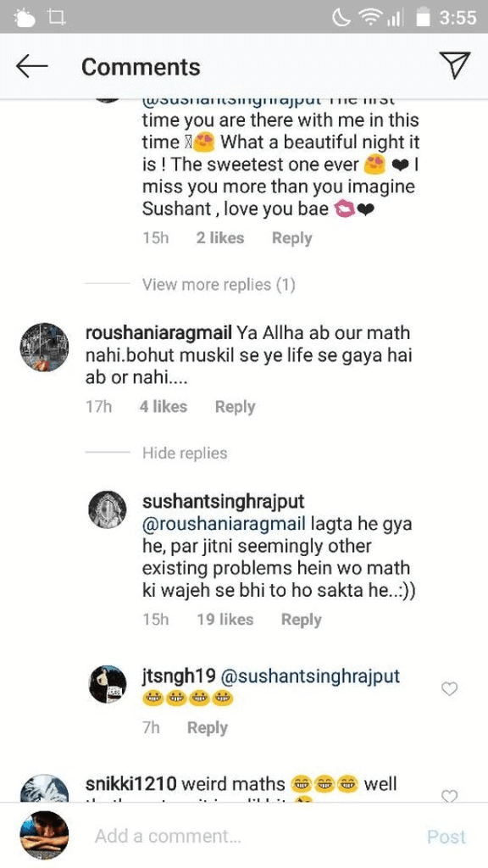Viewport: 488px width, 868px height.
Task: Expand View more replies (1)
Action: coord(219,285)
